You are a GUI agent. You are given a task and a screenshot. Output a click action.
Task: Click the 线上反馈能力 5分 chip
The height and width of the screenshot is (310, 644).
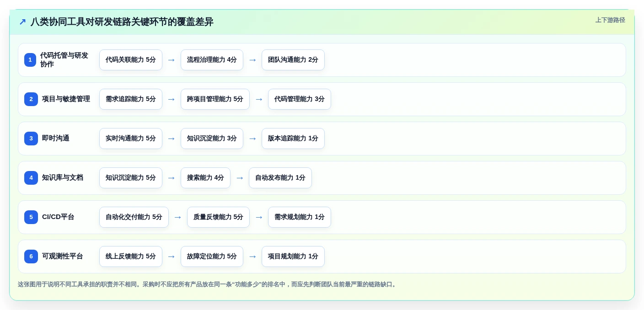click(131, 257)
